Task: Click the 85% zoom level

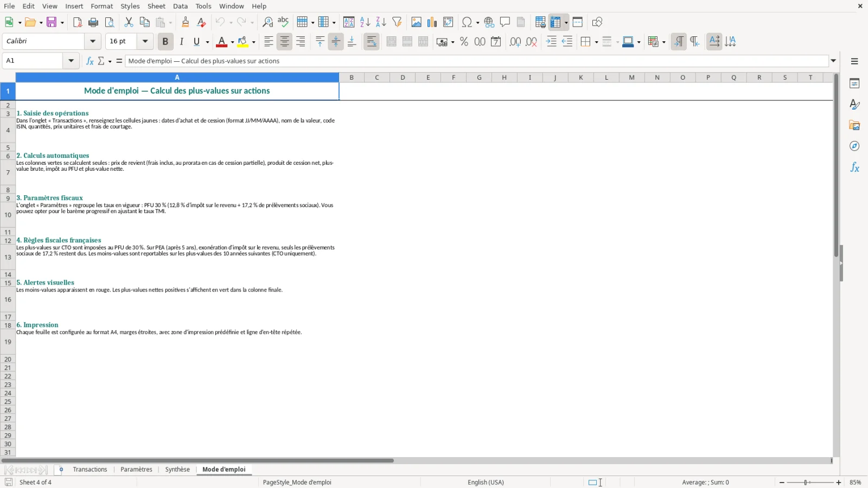Action: coord(856,483)
